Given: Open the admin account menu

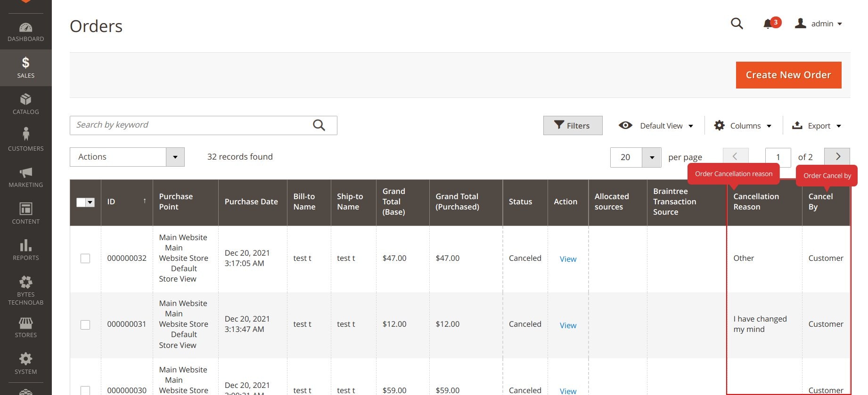Looking at the screenshot, I should 819,24.
